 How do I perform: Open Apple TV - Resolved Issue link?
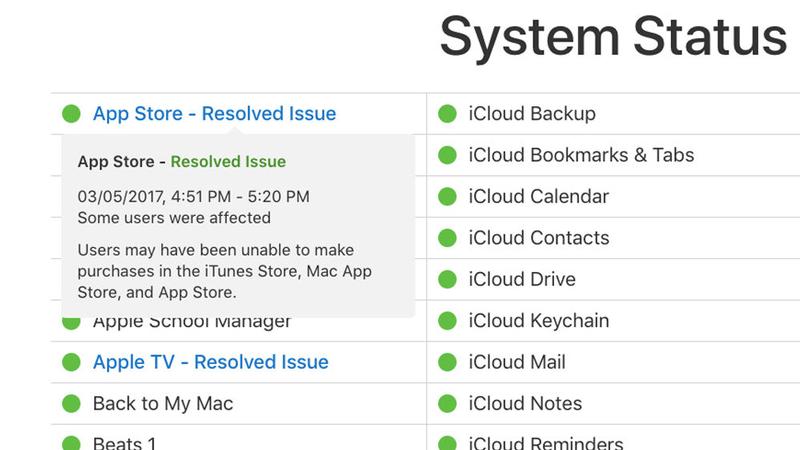point(210,362)
